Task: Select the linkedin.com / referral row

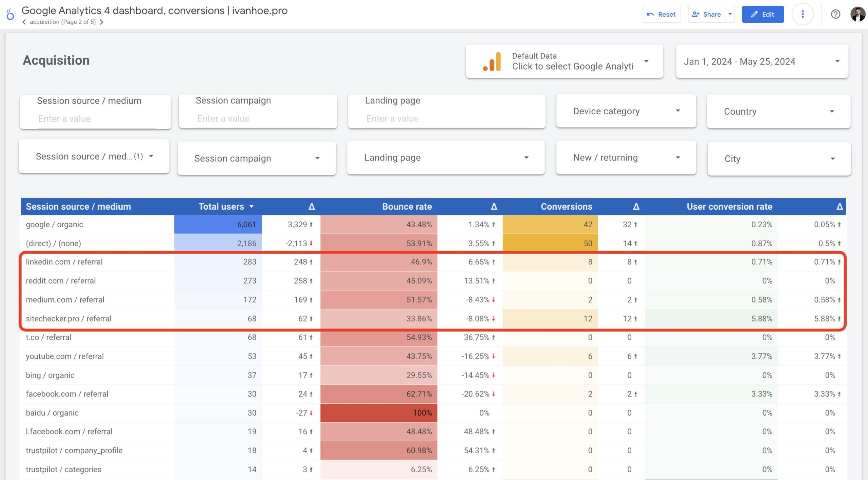Action: 433,262
